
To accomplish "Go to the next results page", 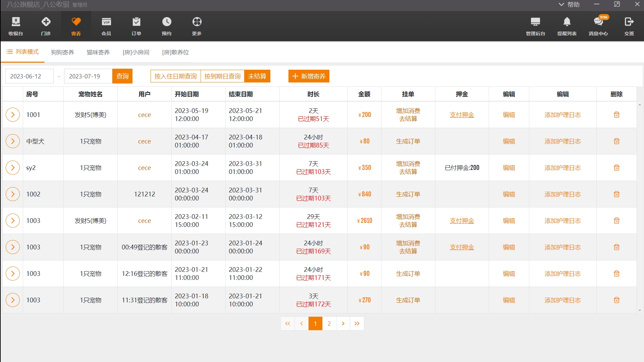I will pos(343,323).
